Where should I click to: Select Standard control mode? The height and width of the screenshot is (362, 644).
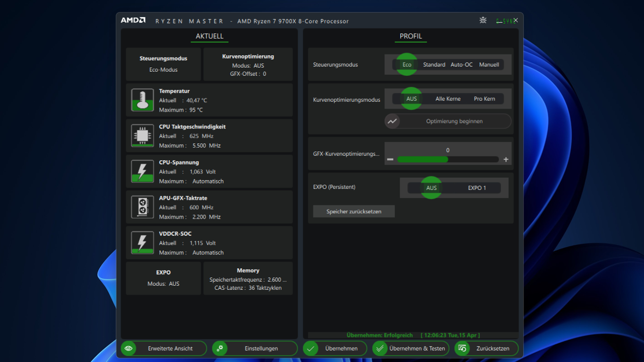(x=434, y=64)
